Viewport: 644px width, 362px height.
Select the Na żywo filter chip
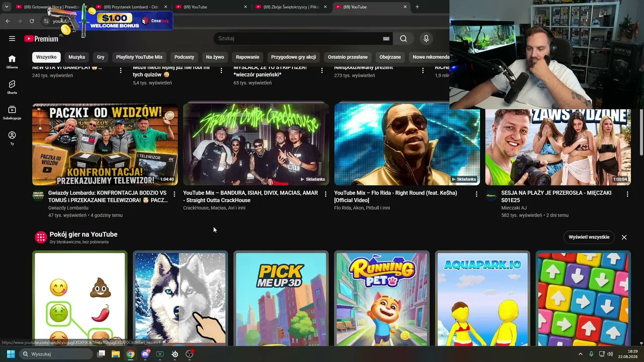click(215, 57)
